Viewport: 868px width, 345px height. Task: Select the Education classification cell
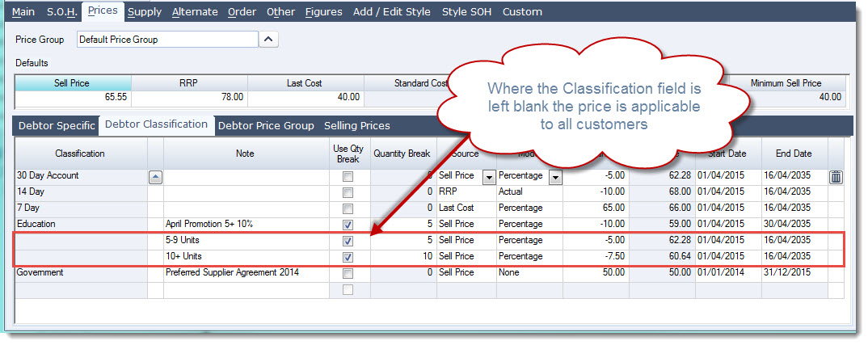(x=81, y=224)
